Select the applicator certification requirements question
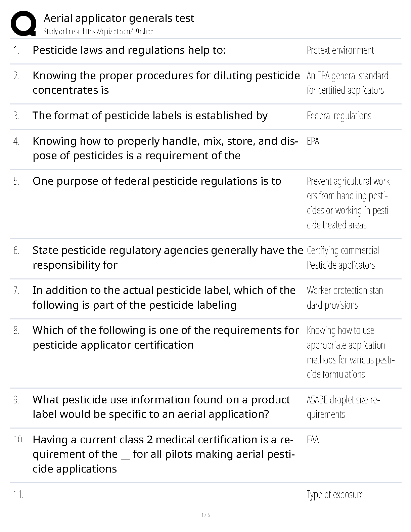The width and height of the screenshot is (411, 532). 166,338
